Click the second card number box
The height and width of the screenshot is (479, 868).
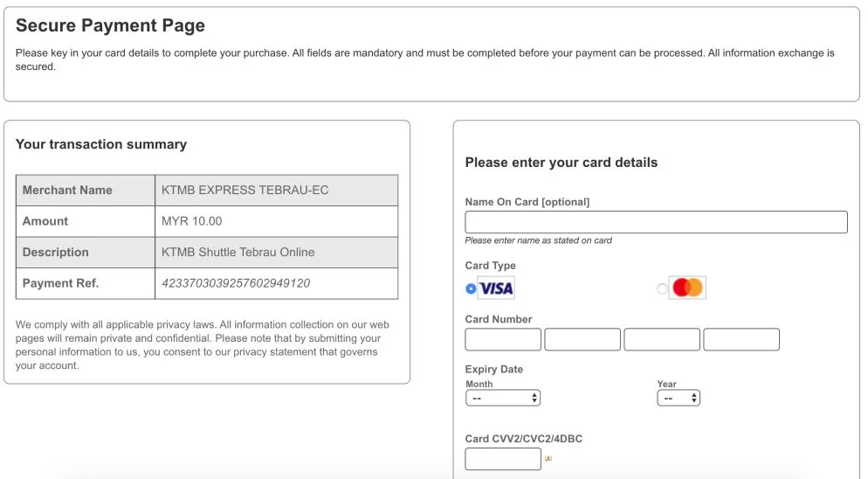[582, 339]
